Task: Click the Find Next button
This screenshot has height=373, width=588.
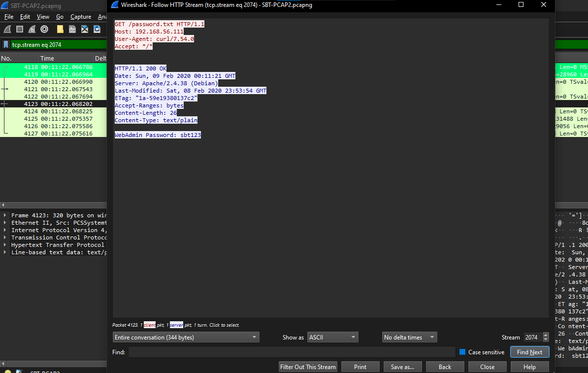Action: pos(529,352)
